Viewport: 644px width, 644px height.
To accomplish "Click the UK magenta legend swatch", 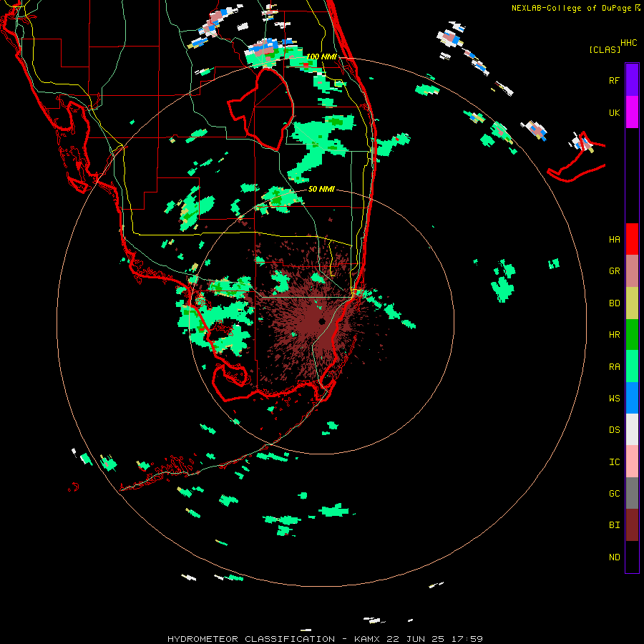I will [632, 112].
